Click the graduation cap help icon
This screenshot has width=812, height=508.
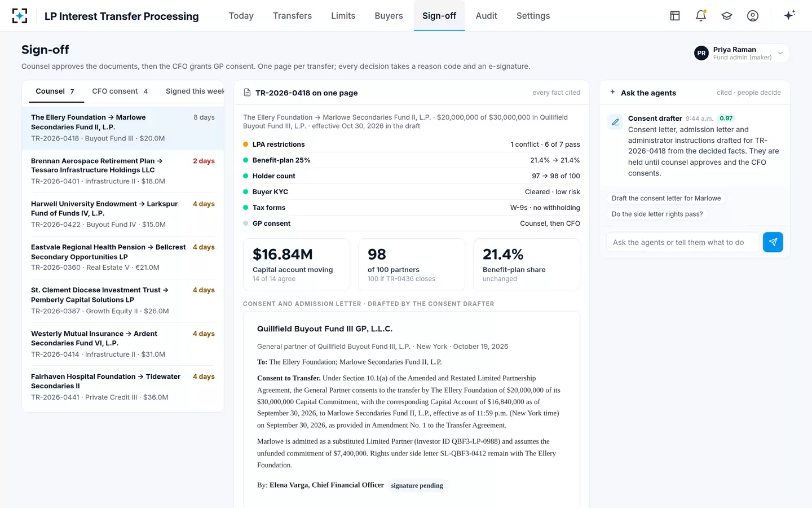tap(727, 16)
